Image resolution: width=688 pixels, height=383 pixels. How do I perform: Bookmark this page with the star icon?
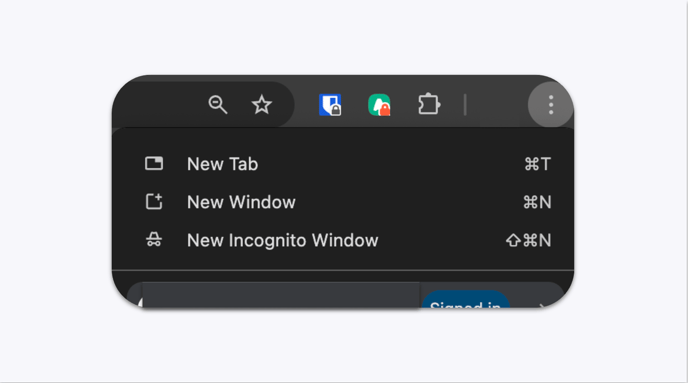(x=262, y=104)
